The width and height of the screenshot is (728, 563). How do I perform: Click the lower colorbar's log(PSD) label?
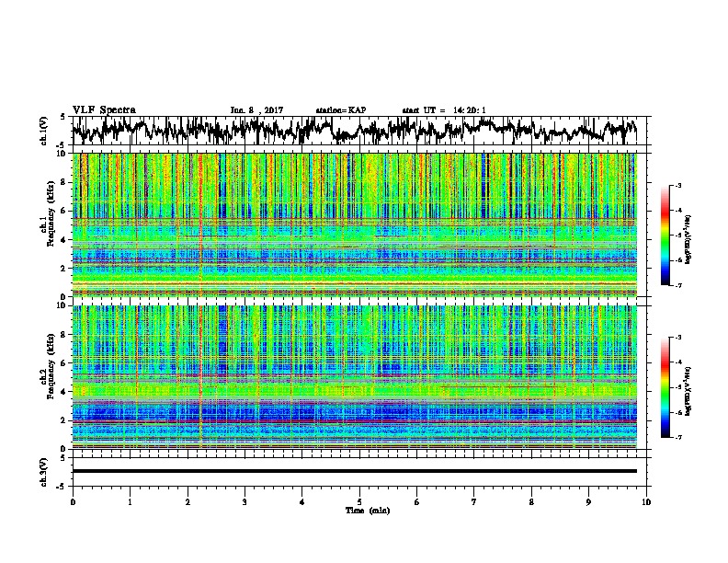pyautogui.click(x=688, y=390)
